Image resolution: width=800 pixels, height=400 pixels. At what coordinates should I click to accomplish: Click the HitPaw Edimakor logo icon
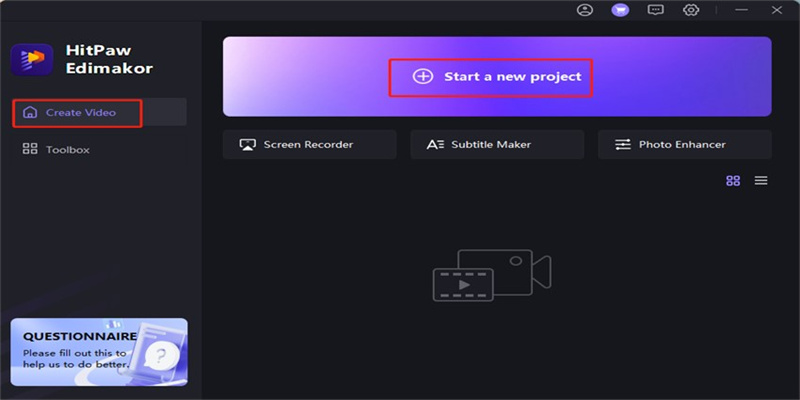point(32,60)
